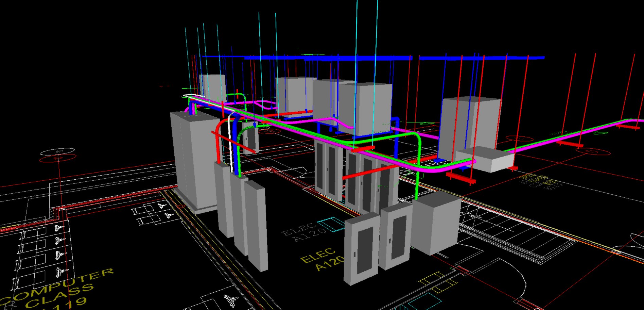Click the large gray box at right

(471, 124)
